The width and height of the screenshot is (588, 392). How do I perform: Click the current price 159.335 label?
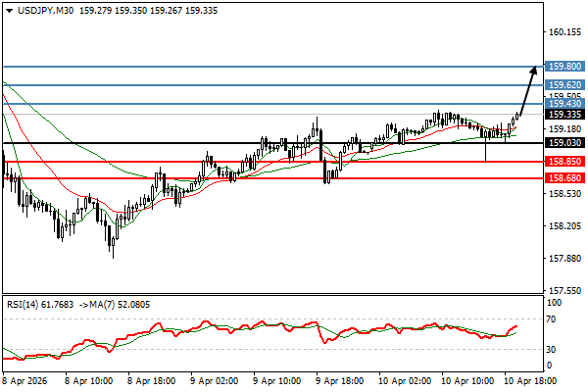click(564, 114)
